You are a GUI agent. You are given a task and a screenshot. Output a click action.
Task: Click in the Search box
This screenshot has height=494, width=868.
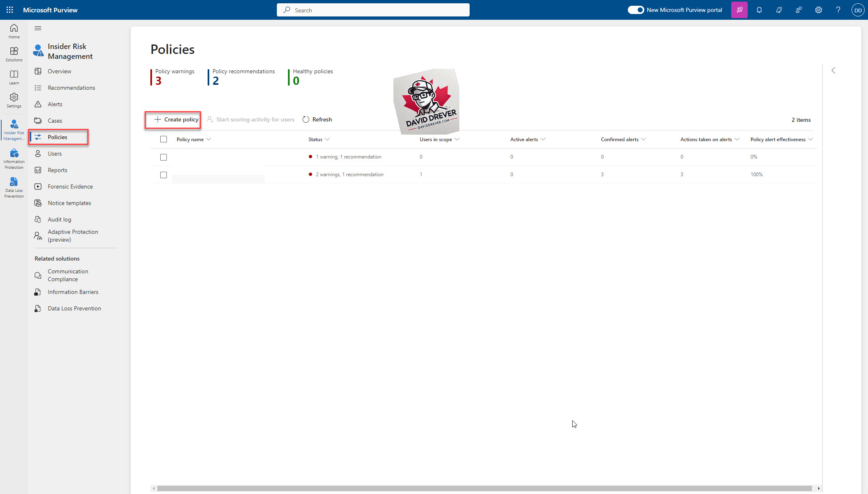coord(373,10)
